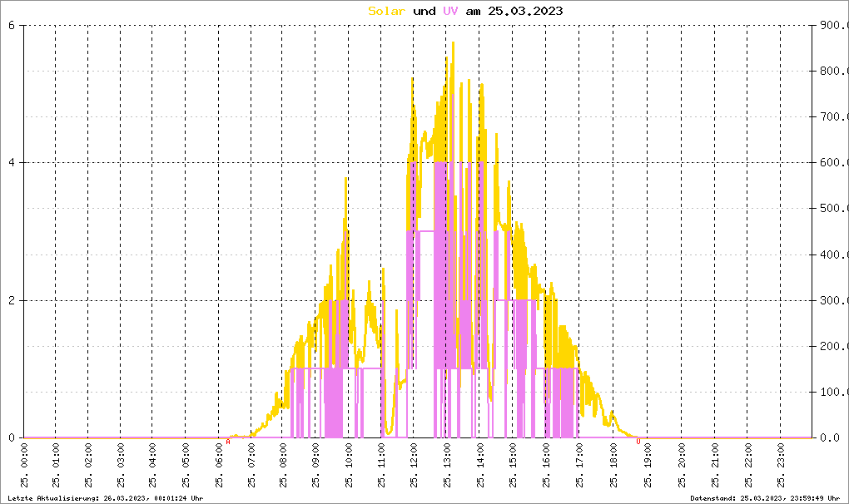Click the red sunrise marker 'A'

pyautogui.click(x=228, y=442)
